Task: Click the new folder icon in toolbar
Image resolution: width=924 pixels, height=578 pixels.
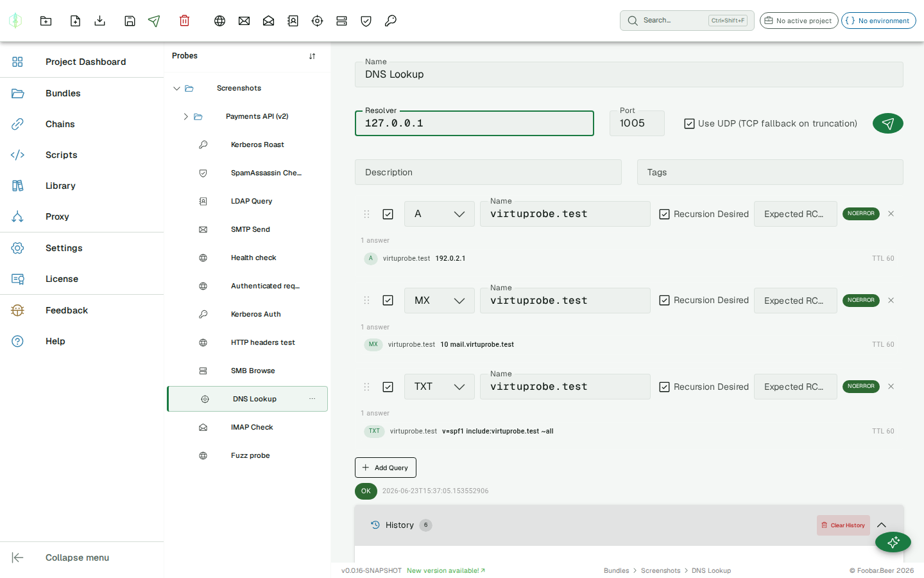Action: click(46, 21)
